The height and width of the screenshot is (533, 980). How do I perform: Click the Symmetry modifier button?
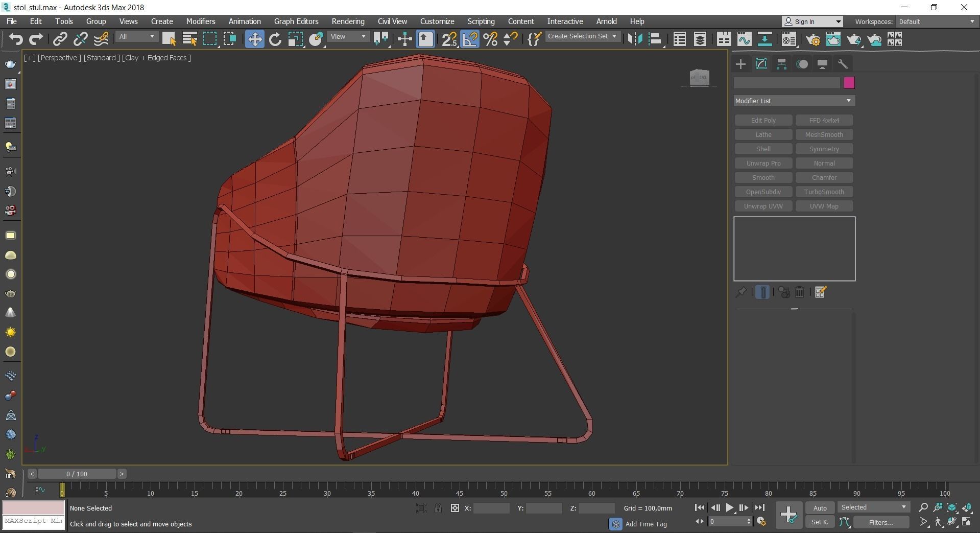tap(824, 149)
